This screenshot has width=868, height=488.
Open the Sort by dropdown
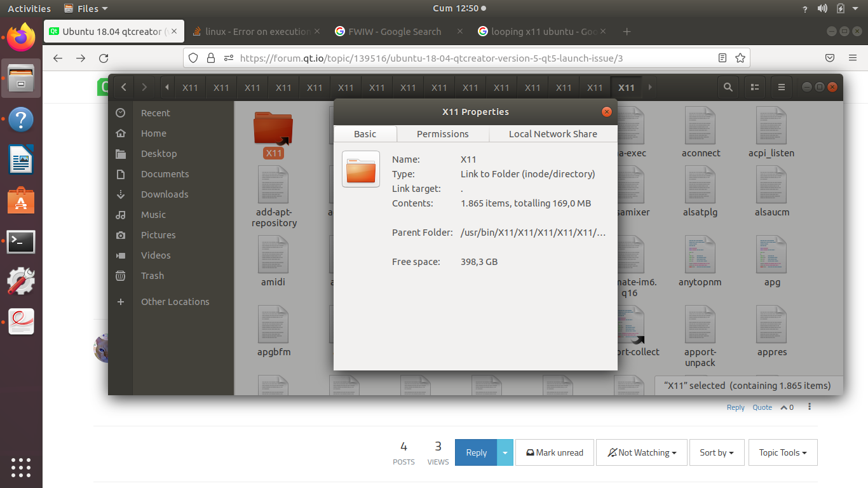716,453
